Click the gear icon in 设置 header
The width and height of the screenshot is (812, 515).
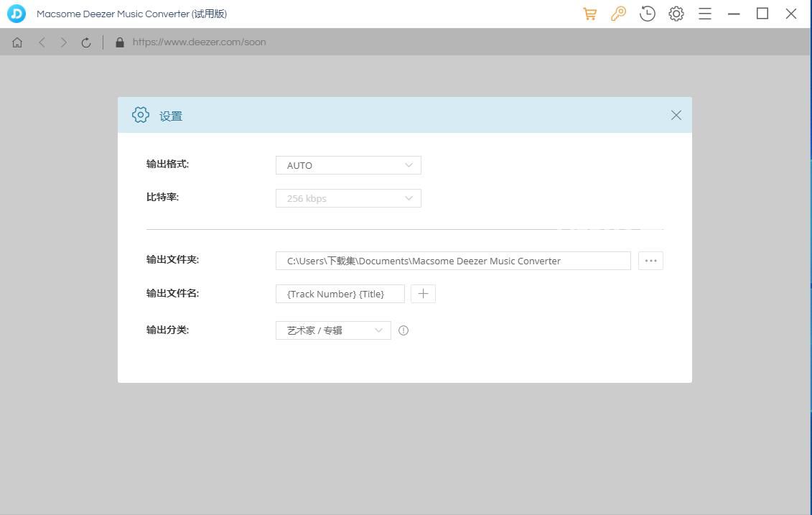(140, 115)
